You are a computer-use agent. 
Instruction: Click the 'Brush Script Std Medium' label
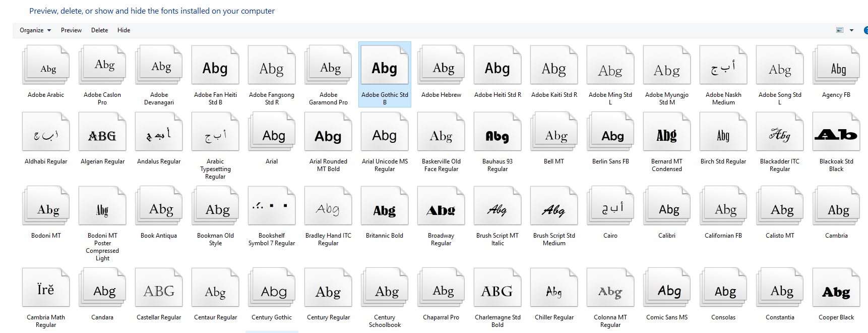coord(554,239)
